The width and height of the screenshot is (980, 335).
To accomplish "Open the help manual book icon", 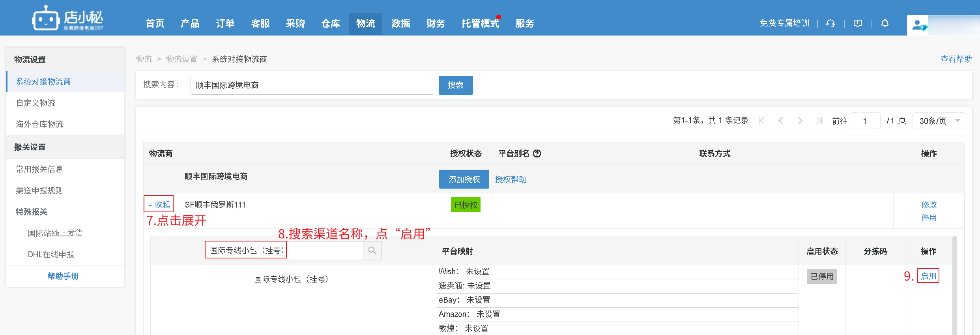I will tap(858, 24).
